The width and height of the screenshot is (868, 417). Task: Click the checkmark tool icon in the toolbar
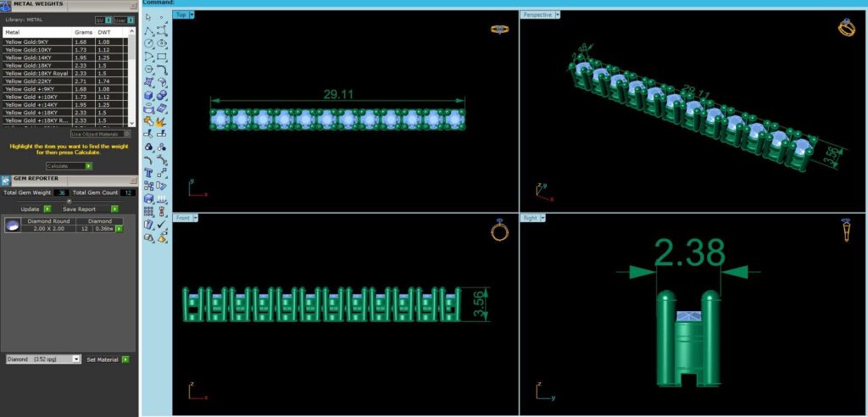point(162,225)
